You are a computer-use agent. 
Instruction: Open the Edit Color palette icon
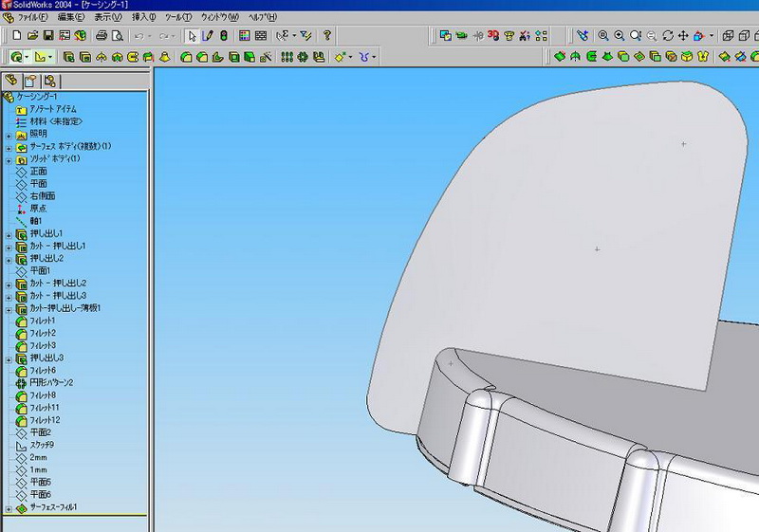(245, 35)
